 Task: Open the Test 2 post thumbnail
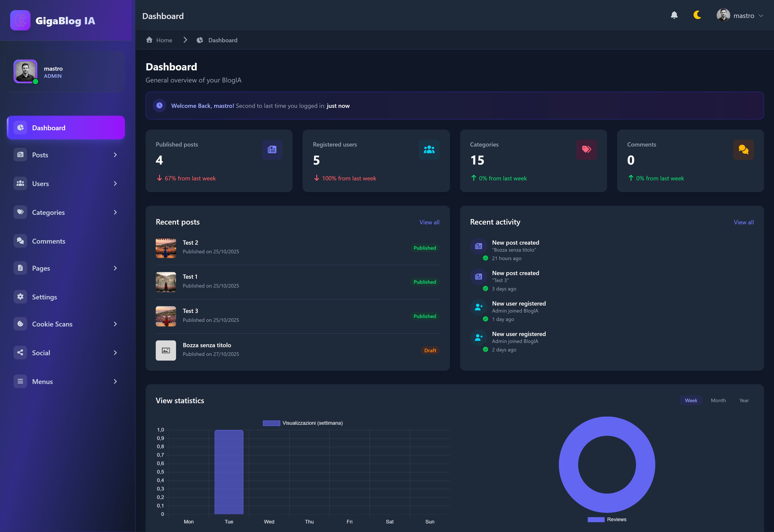[166, 248]
